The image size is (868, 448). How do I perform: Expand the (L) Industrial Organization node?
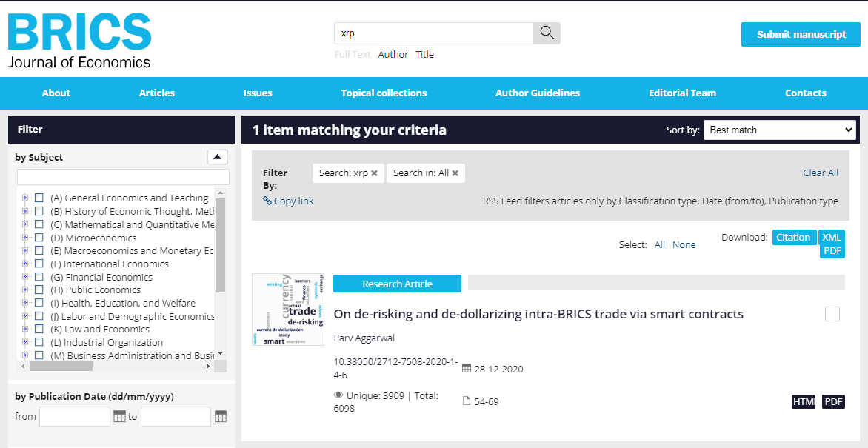[24, 342]
